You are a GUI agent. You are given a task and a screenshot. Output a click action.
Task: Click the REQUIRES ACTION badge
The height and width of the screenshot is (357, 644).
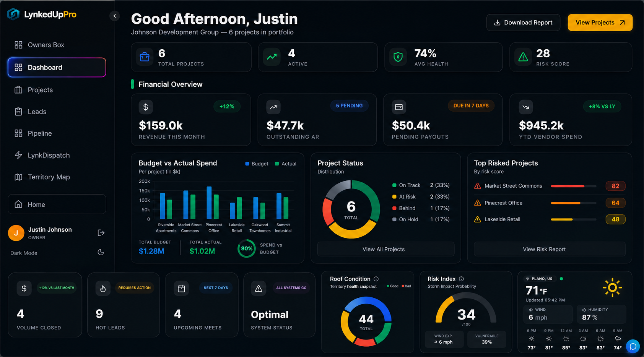135,288
